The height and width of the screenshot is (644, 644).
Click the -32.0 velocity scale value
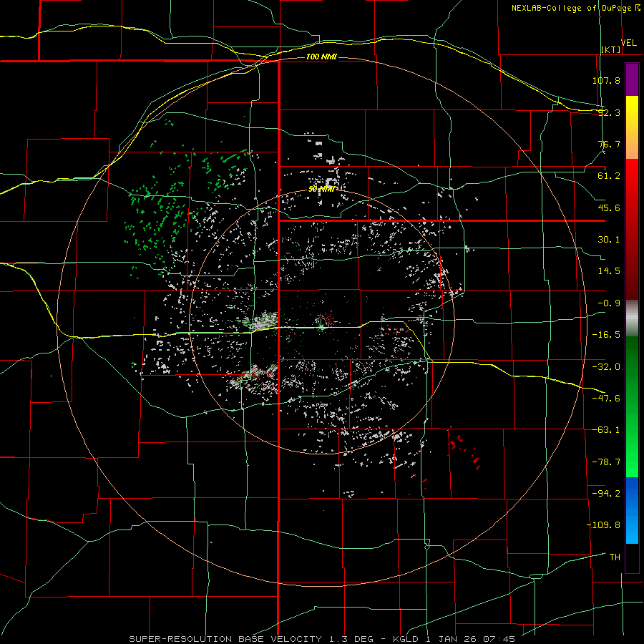606,367
